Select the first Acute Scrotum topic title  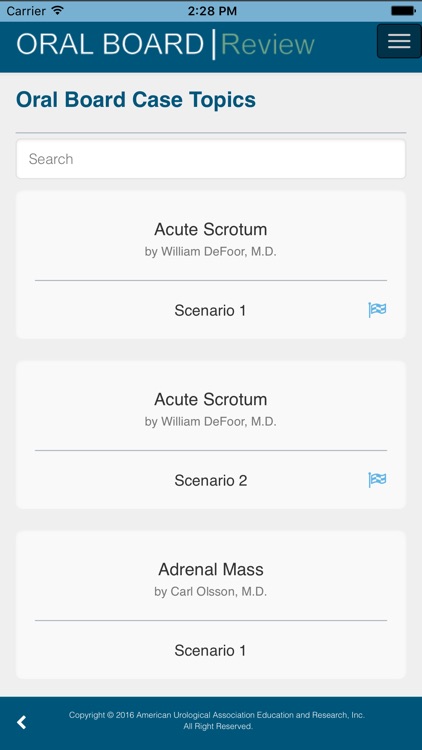click(211, 229)
